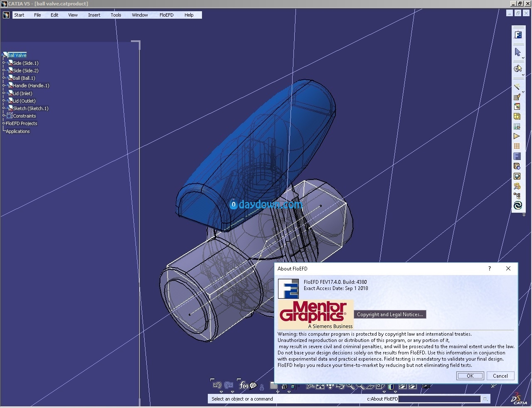
Task: Click the swirl flow icon in right toolbar
Action: pos(517,205)
